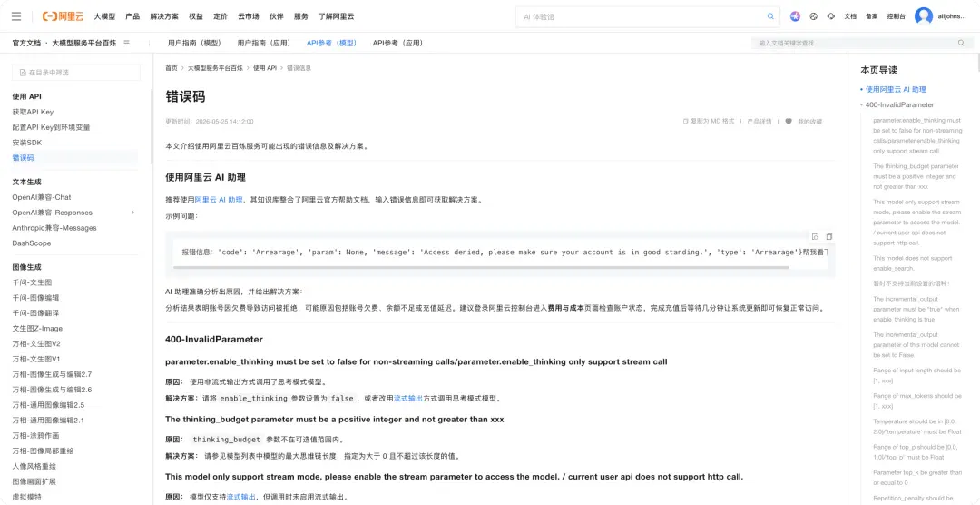Expand the OpenAI兼容-Responses sidebar item

(x=132, y=213)
